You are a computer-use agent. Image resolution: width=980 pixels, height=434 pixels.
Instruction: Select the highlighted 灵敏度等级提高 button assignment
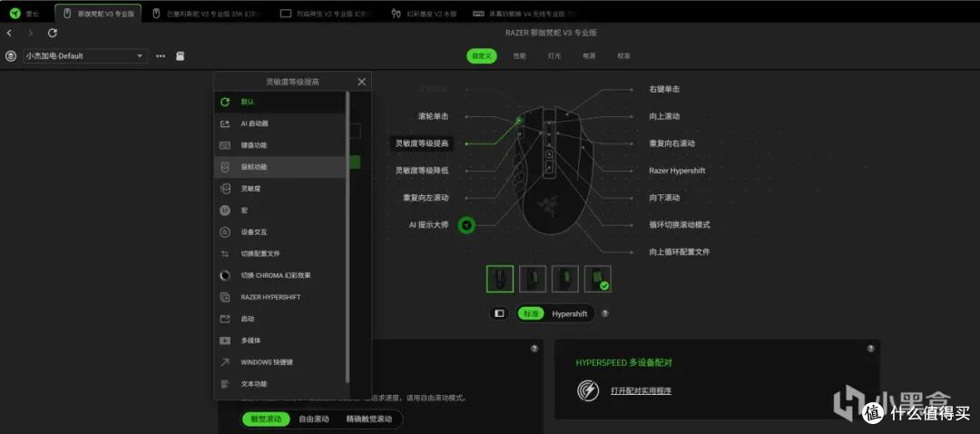coord(422,143)
